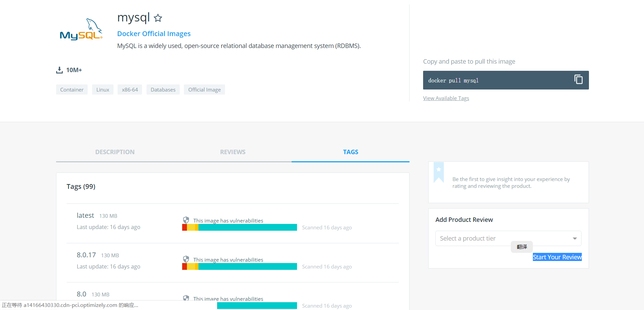Click the Start Your Review button
Viewport: 644px width, 310px height.
(x=557, y=257)
